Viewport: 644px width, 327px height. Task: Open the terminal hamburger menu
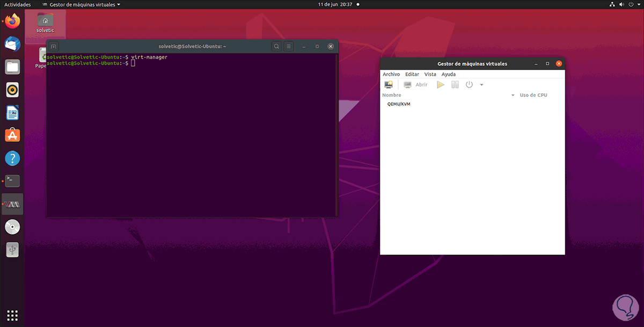289,47
